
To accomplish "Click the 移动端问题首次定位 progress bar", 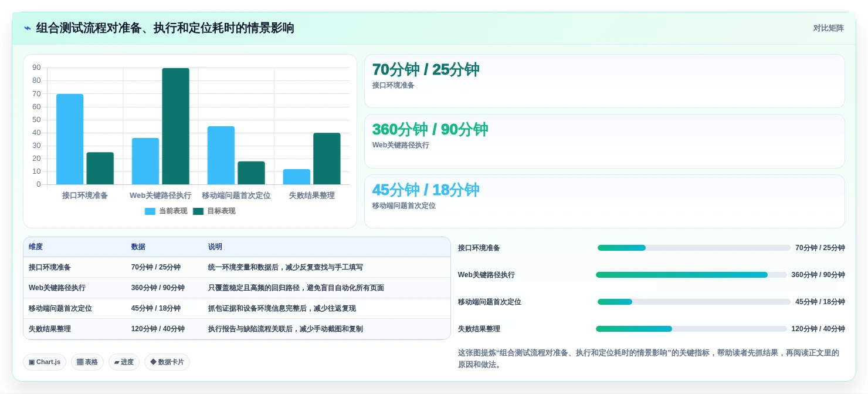I will (x=694, y=302).
